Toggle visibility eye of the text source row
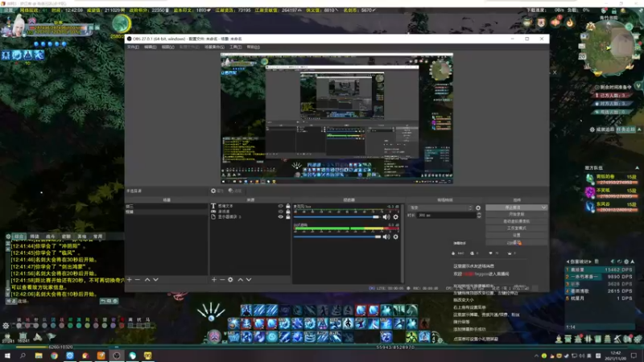This screenshot has width=644, height=362. click(280, 206)
